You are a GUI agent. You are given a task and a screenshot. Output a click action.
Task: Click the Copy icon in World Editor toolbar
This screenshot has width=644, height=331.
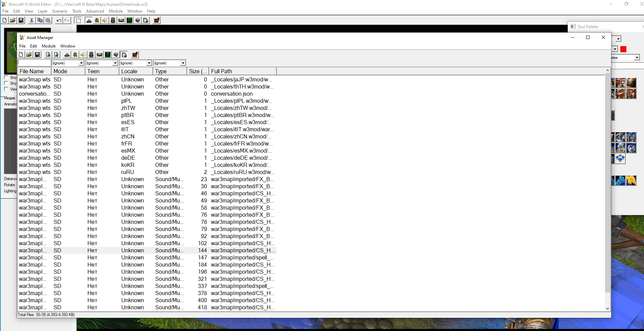tap(40, 20)
